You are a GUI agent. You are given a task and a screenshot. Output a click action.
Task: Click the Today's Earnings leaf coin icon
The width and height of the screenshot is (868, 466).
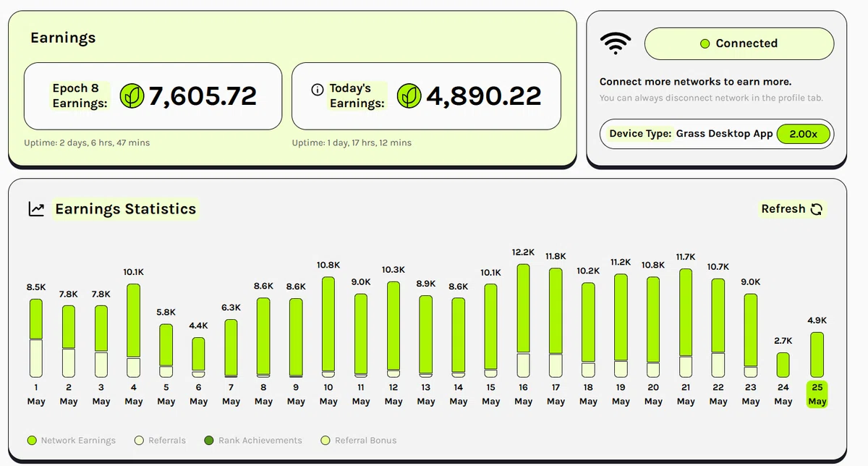(409, 96)
